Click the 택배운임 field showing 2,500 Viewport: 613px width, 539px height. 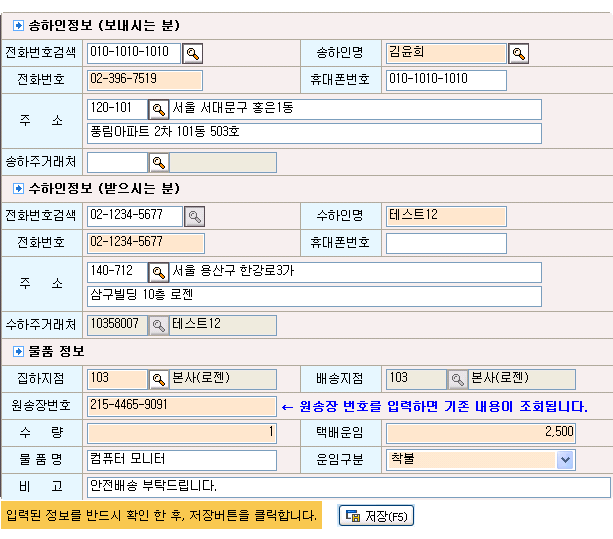(x=480, y=433)
